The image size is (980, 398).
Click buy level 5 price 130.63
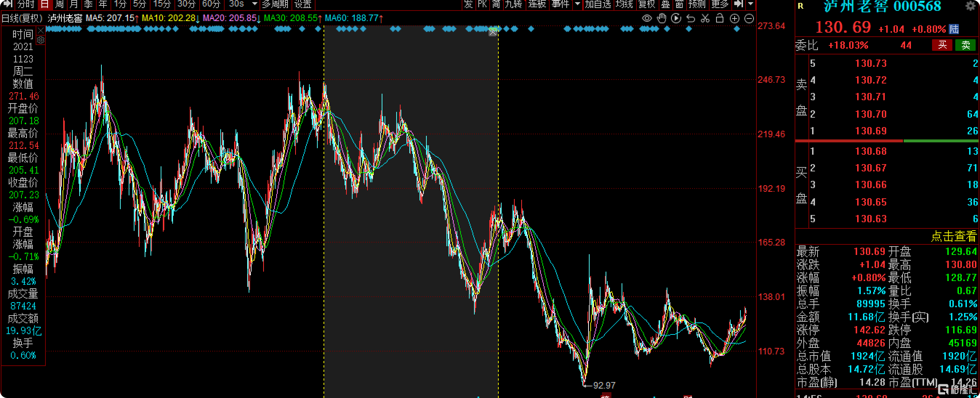pyautogui.click(x=871, y=219)
